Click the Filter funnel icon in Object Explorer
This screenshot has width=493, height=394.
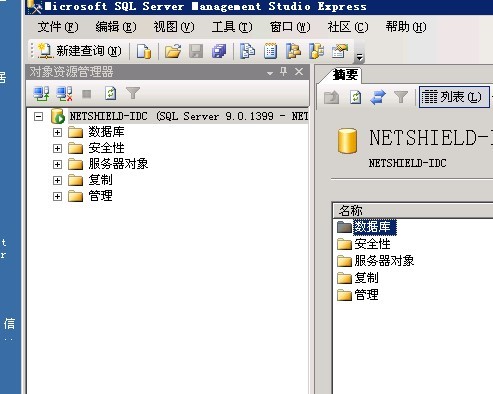pos(133,93)
